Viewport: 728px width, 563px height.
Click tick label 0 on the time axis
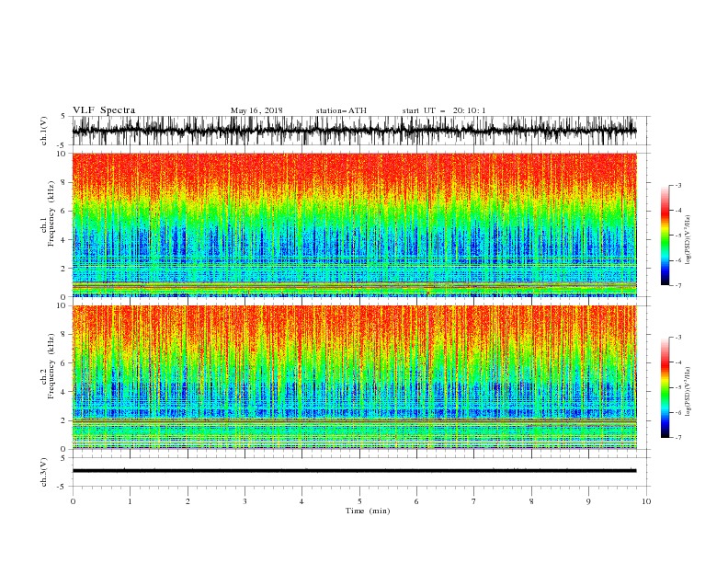click(73, 501)
